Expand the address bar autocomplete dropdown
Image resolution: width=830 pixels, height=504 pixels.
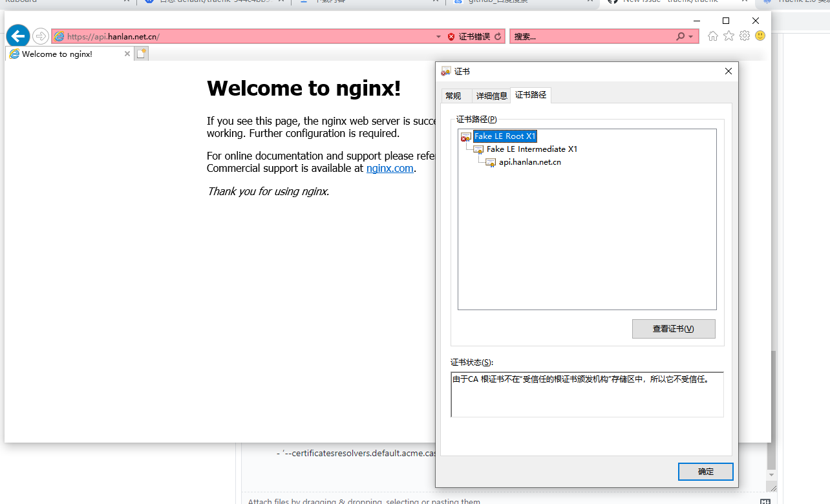[439, 37]
